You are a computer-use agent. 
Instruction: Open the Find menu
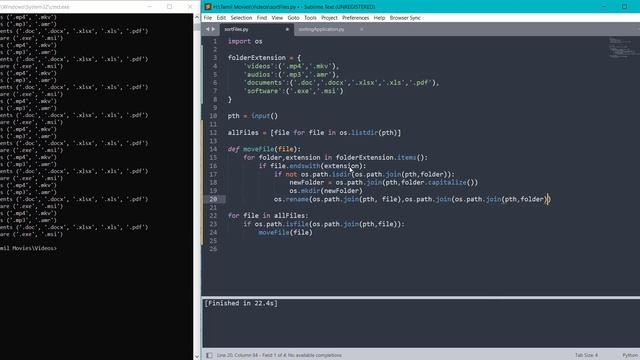(x=262, y=18)
